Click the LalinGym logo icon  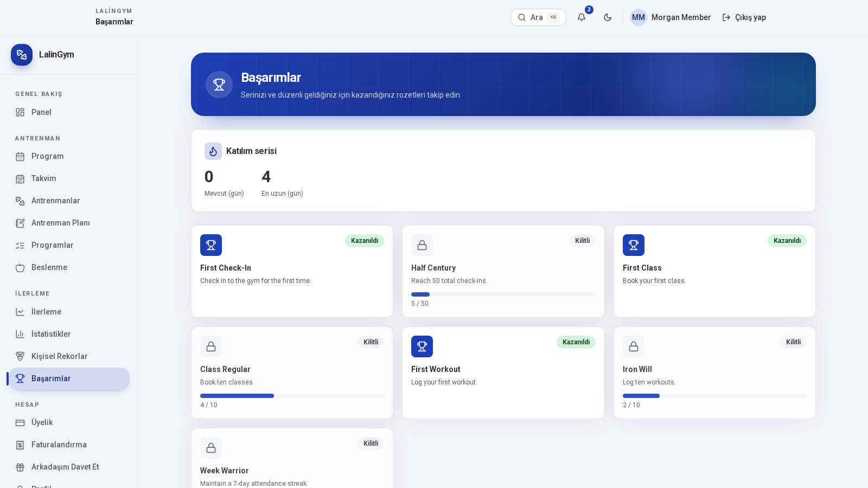click(x=22, y=55)
